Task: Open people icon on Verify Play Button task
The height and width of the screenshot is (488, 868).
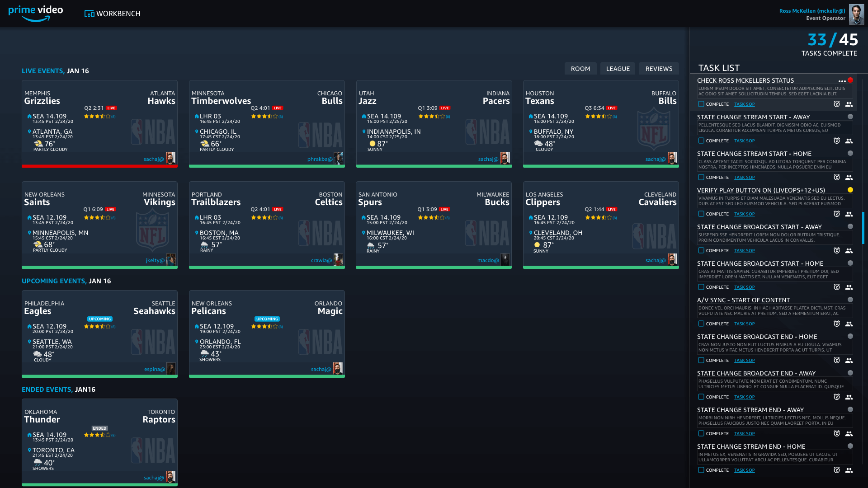Action: point(849,214)
